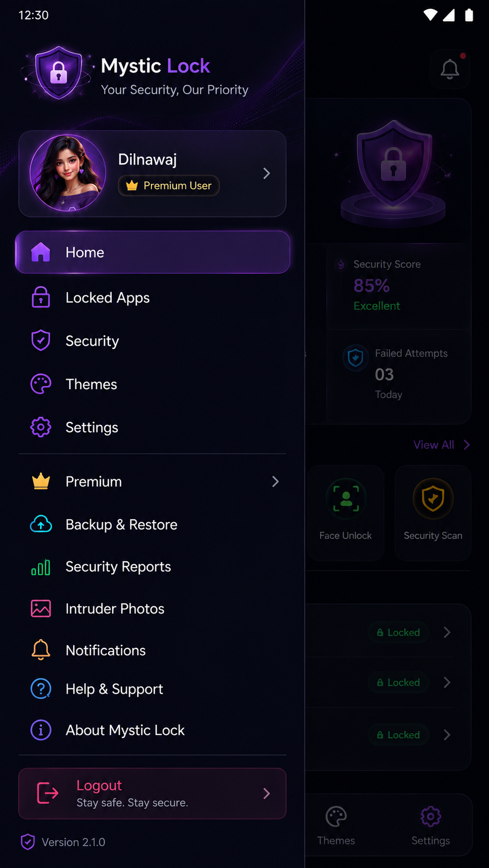
Task: Tap the View All link
Action: [x=433, y=445]
